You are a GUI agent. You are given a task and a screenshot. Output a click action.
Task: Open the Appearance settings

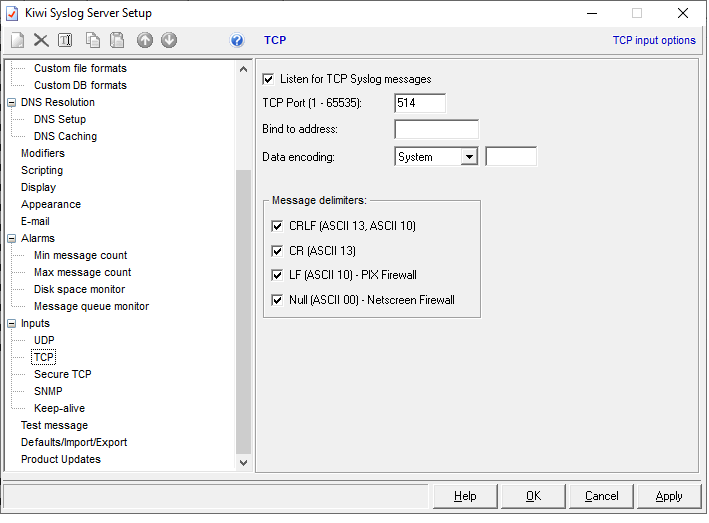click(51, 204)
